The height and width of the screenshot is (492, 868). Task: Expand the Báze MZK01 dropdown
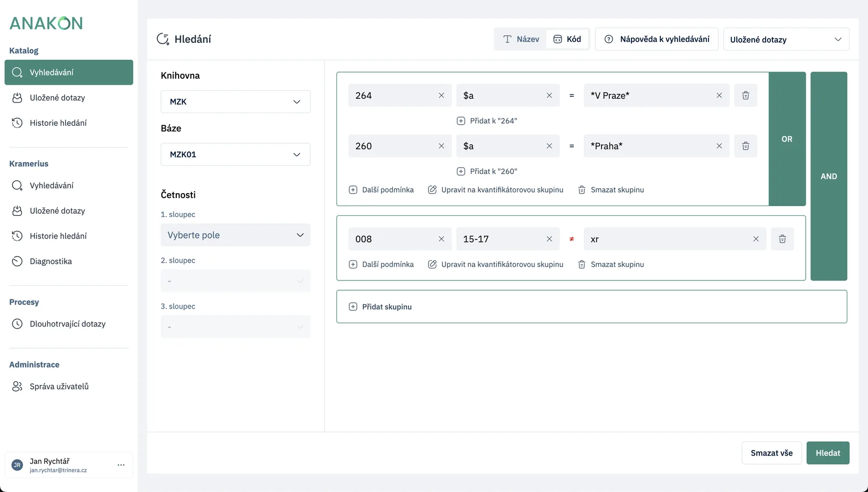click(x=235, y=155)
